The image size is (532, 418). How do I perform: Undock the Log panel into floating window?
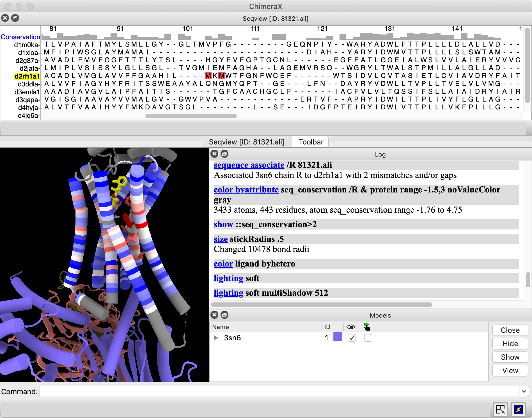coord(224,154)
